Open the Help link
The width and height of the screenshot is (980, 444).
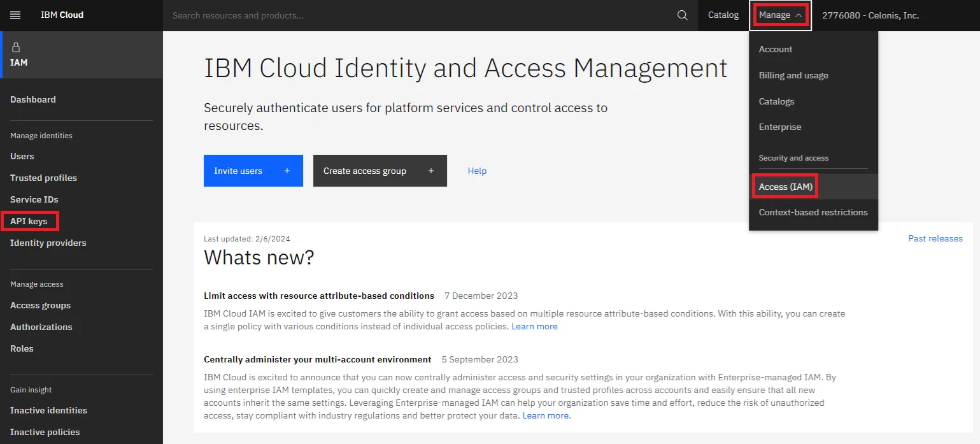coord(477,171)
